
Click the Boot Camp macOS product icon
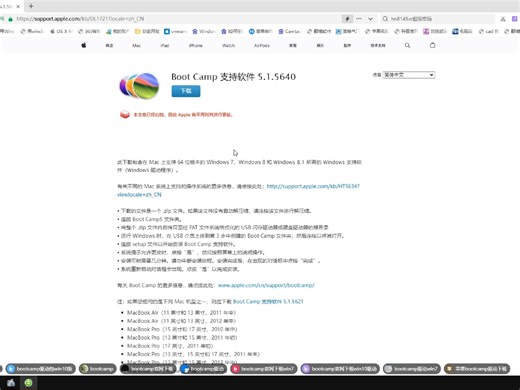139,86
